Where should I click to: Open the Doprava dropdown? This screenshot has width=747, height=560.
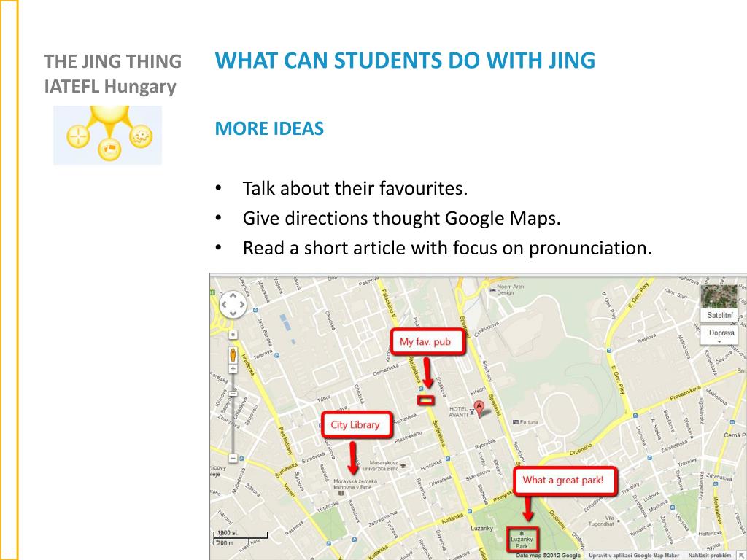point(719,335)
